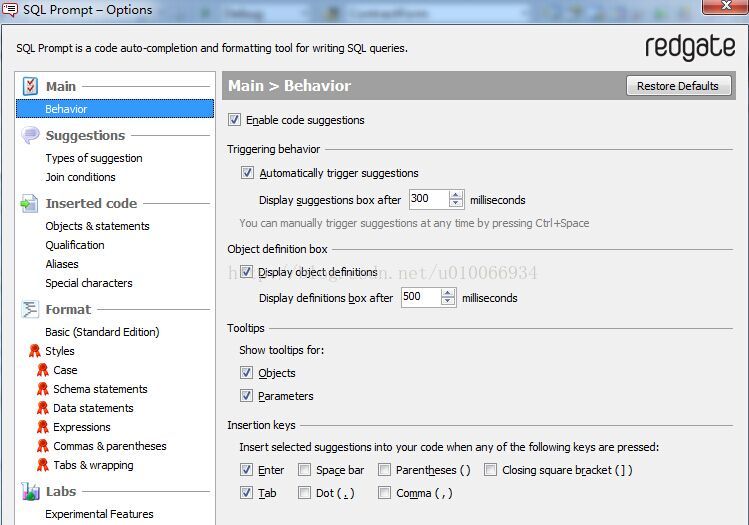This screenshot has height=525, width=749.
Task: Click the Main section heading
Action: pos(61,86)
